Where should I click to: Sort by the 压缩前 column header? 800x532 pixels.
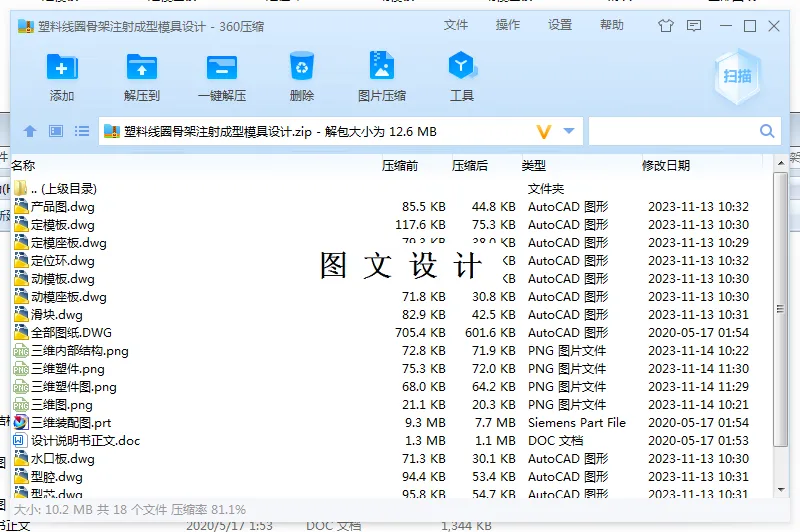pos(400,165)
